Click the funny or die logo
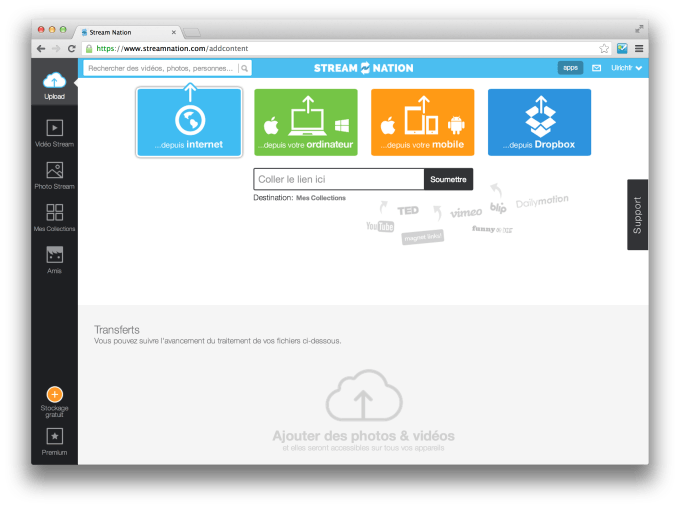680x508 pixels. tap(492, 229)
